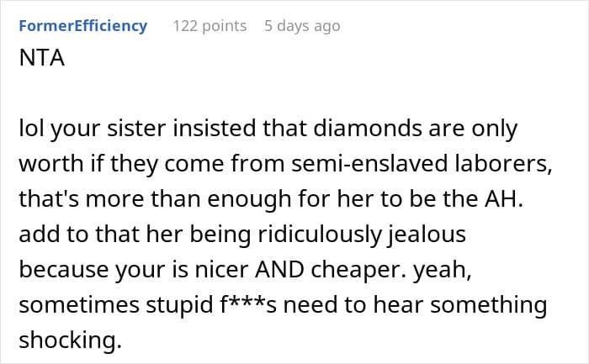The height and width of the screenshot is (364, 589).
Task: Click the word diamonds in the comment
Action: [x=368, y=129]
